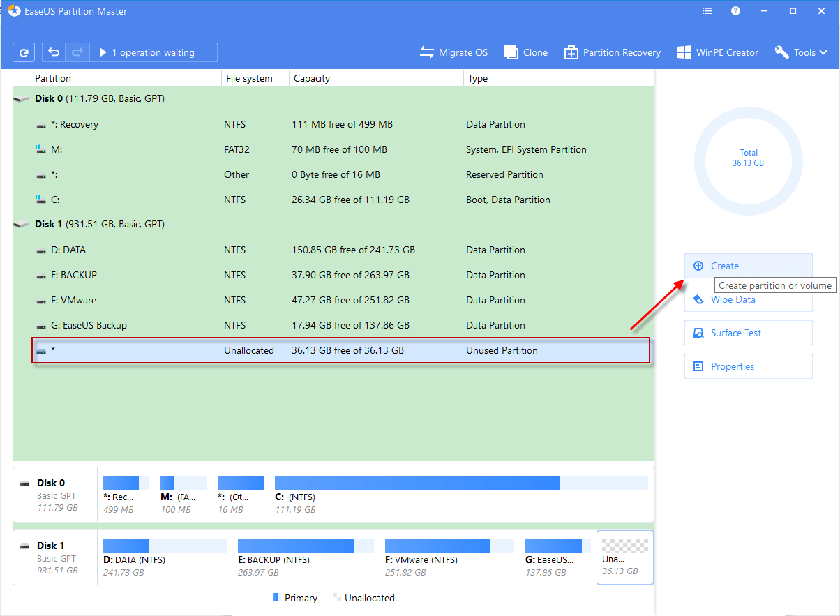The width and height of the screenshot is (840, 616).
Task: Click the Create plus icon
Action: coord(698,266)
